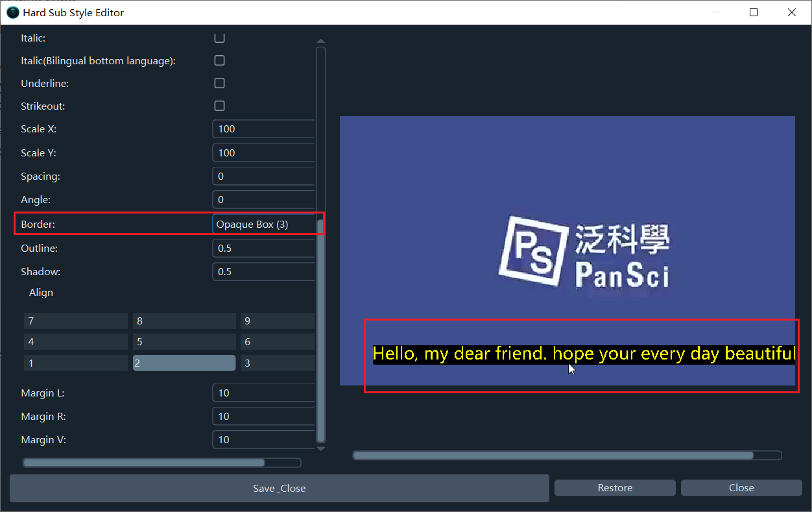Image resolution: width=812 pixels, height=512 pixels.
Task: Open the Border dropdown showing Opaque Box (3)
Action: click(264, 224)
